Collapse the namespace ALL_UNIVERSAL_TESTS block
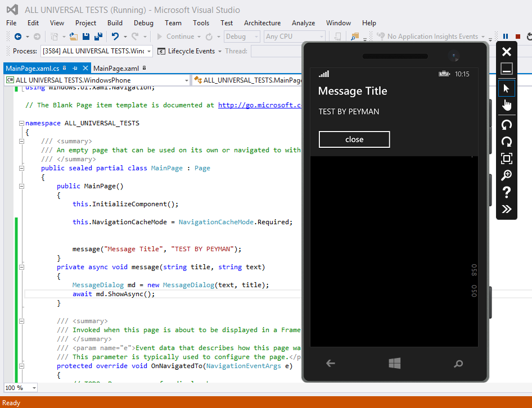 [x=21, y=123]
